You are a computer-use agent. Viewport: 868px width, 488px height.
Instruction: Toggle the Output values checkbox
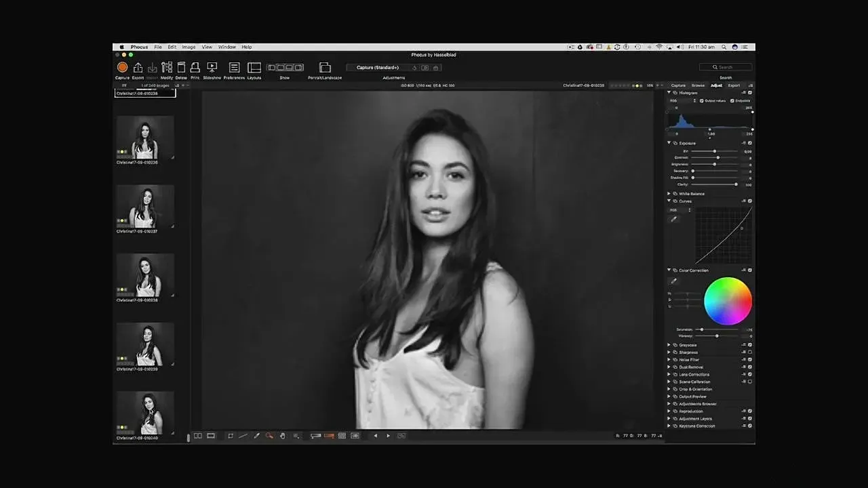(702, 100)
